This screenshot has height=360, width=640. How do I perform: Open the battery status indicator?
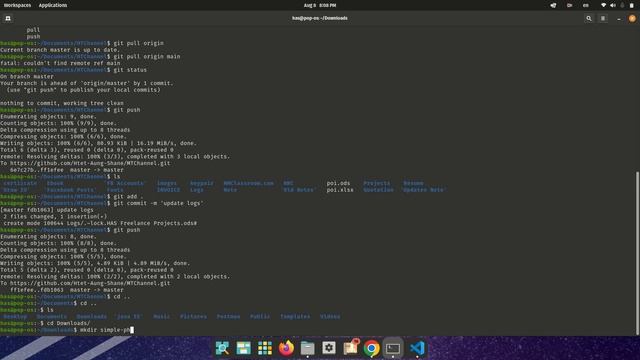(x=631, y=5)
